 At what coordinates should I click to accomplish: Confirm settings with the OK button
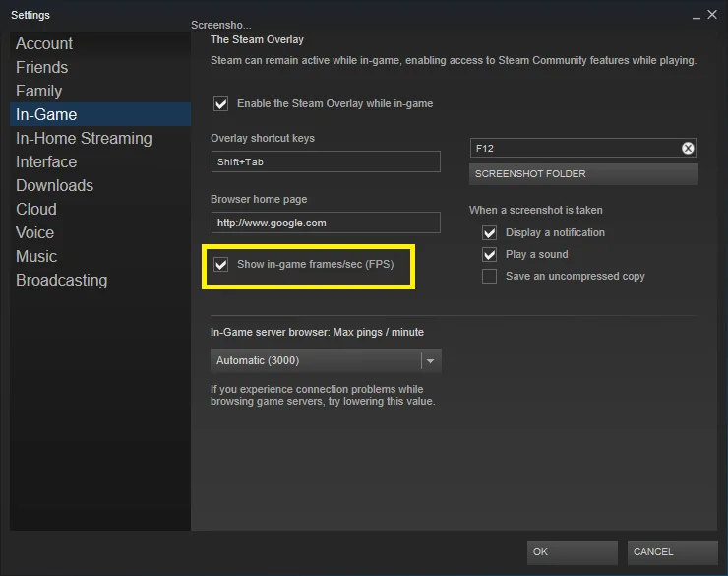coord(572,552)
